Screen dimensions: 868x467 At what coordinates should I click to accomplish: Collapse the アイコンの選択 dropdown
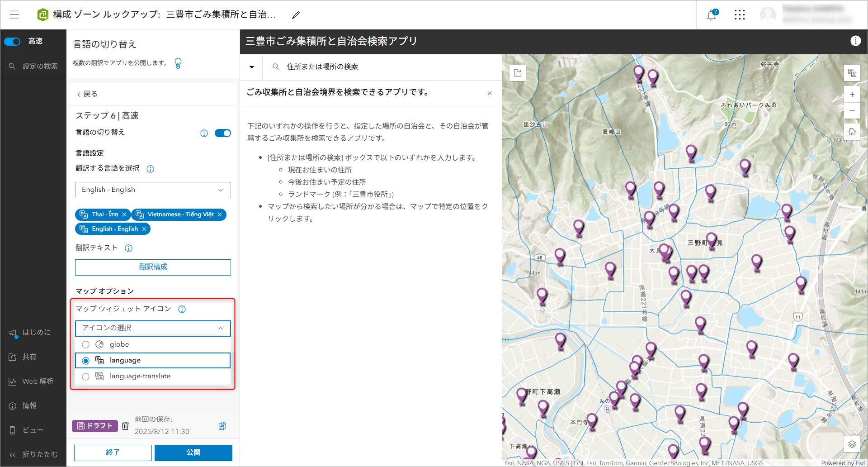point(221,328)
